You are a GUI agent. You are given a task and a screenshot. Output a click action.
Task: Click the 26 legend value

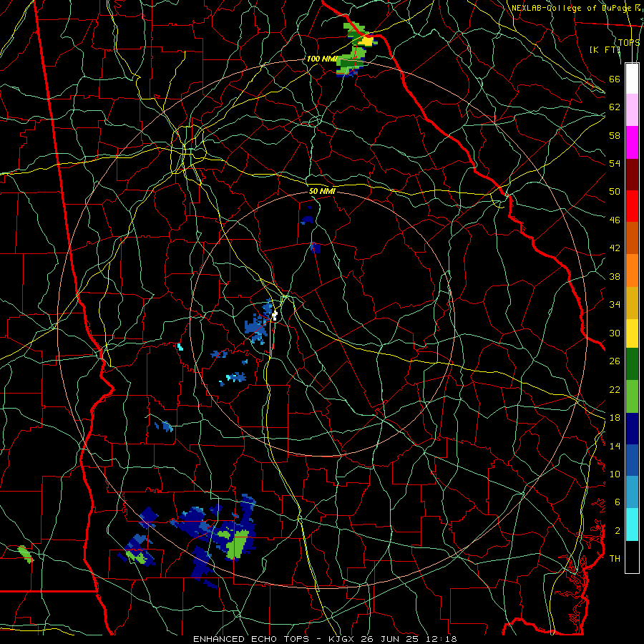(x=615, y=361)
